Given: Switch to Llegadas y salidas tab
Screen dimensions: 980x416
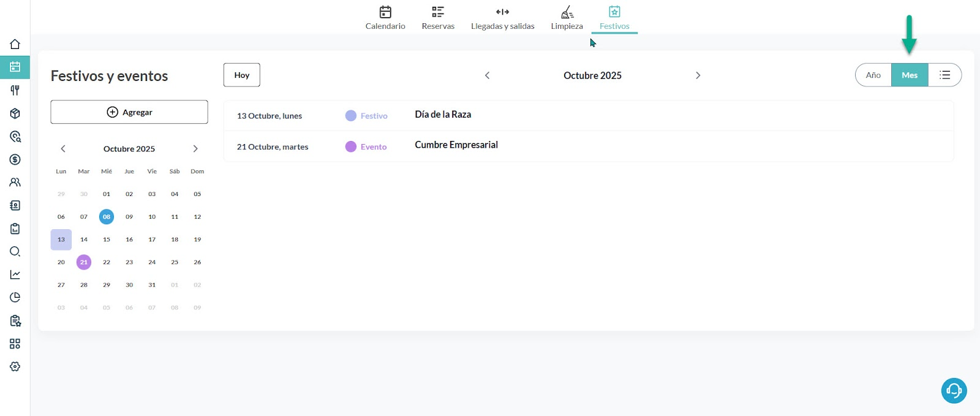Looking at the screenshot, I should tap(502, 18).
